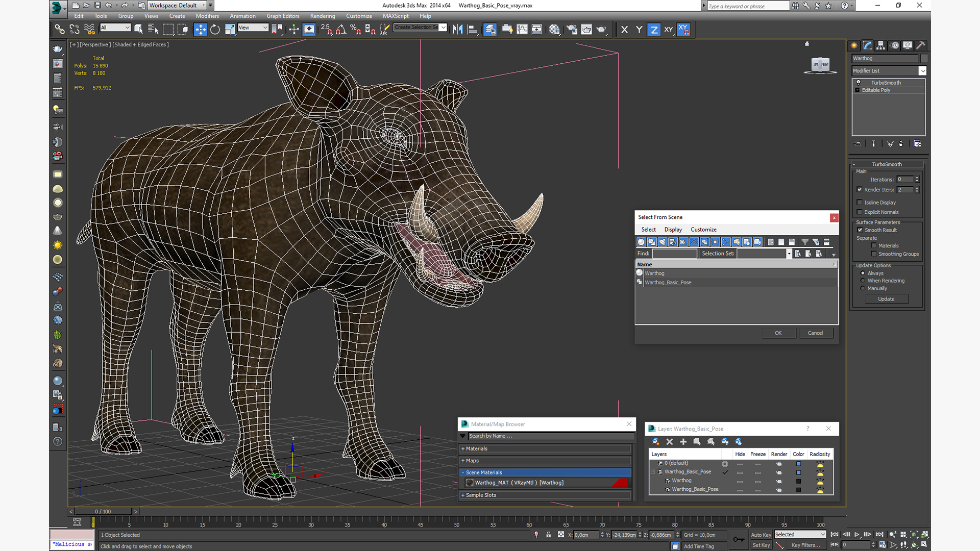
Task: Click the Mirror tool icon
Action: [458, 30]
